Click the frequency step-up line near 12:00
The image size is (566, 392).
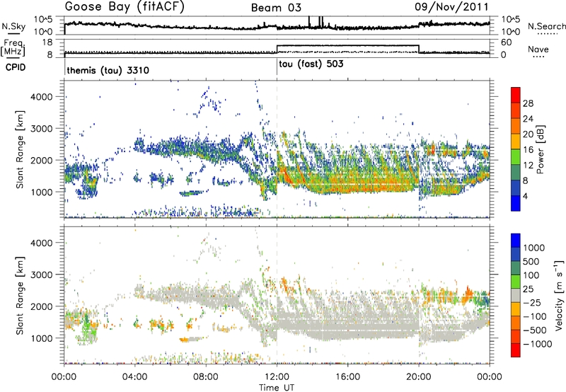[x=277, y=49]
